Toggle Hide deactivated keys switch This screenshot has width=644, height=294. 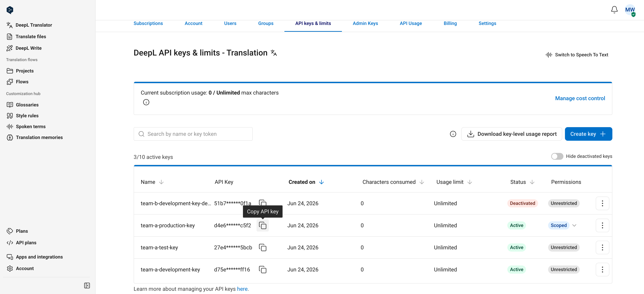coord(557,156)
